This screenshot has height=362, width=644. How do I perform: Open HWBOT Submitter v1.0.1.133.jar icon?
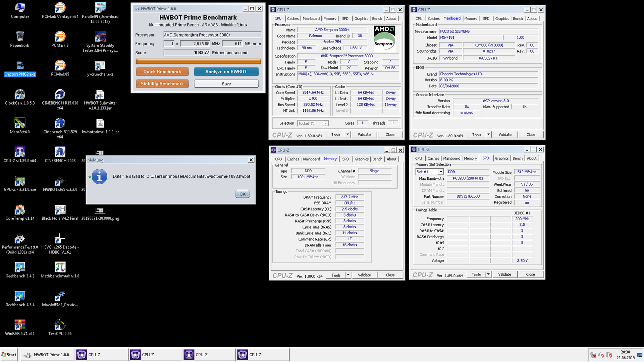[100, 100]
